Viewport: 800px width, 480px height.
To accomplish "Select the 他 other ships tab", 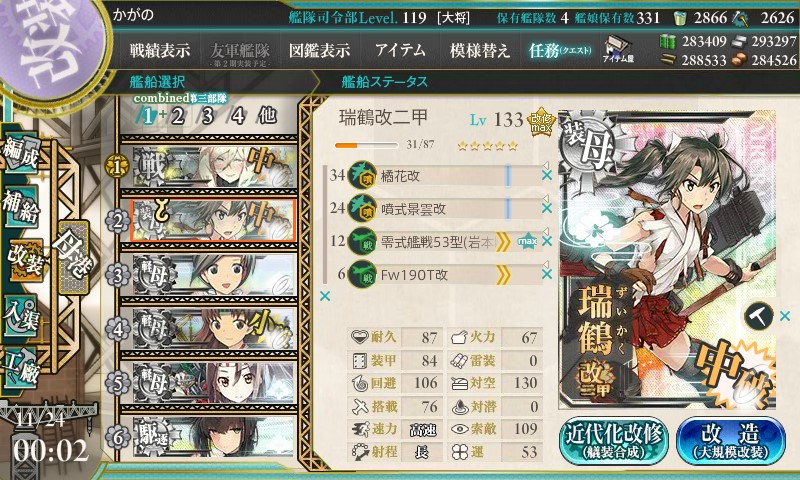I will [x=267, y=116].
